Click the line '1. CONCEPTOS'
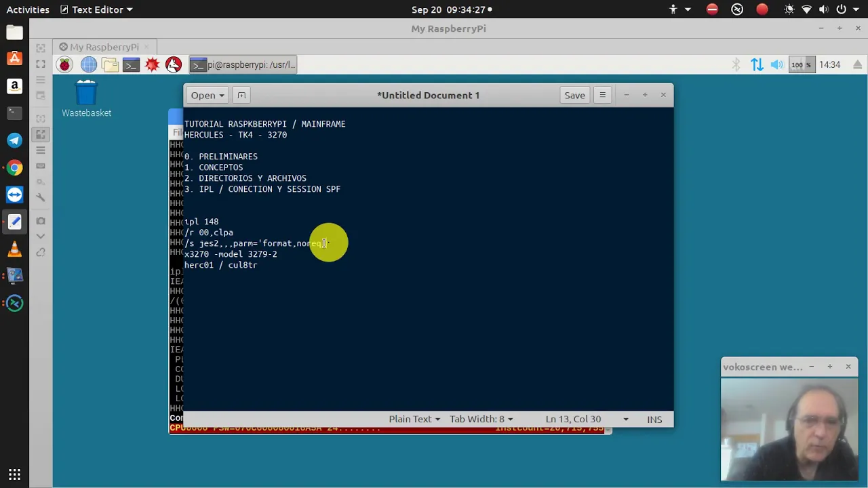This screenshot has width=868, height=488. point(214,167)
